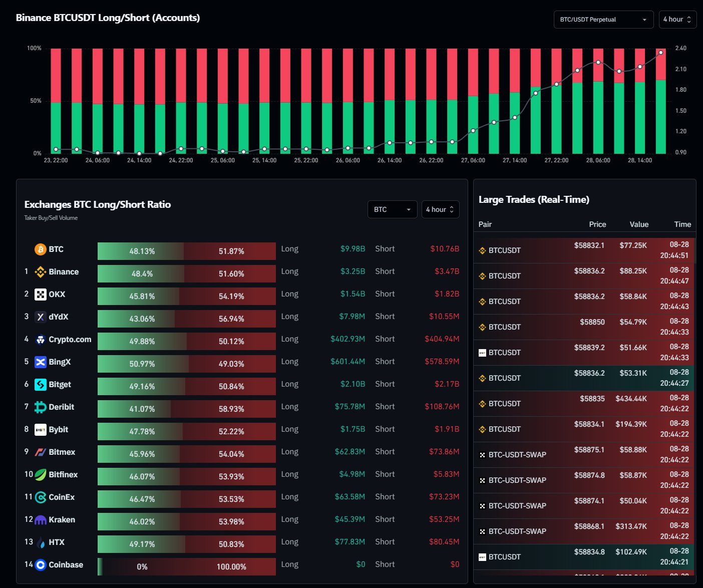
Task: Click Deribit long/short bar showing 41.07%
Action: point(187,409)
